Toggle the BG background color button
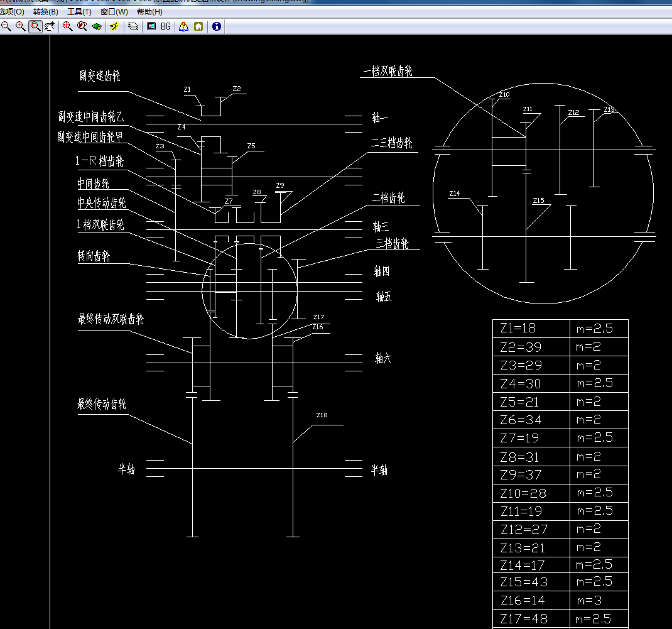The image size is (672, 629). tap(166, 26)
